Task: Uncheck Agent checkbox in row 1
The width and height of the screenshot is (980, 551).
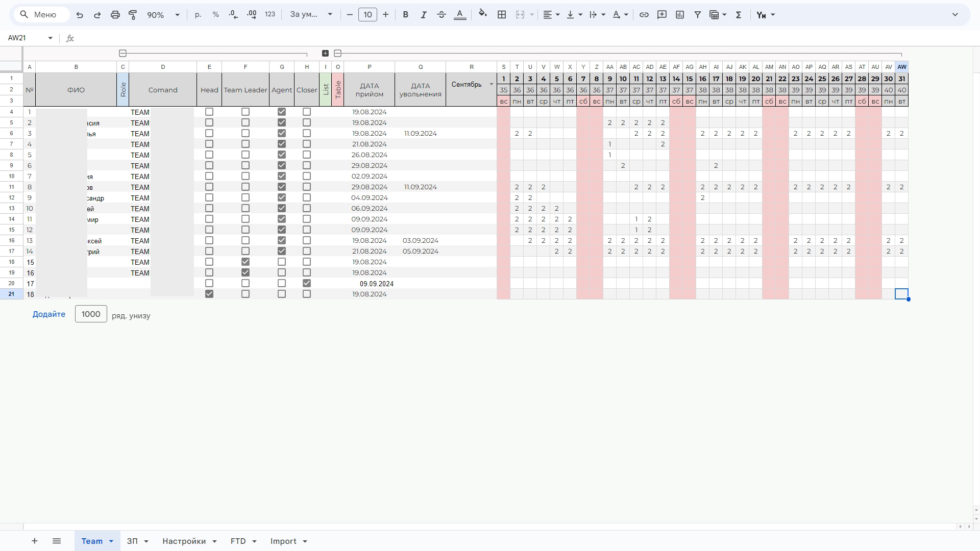Action: coord(282,112)
